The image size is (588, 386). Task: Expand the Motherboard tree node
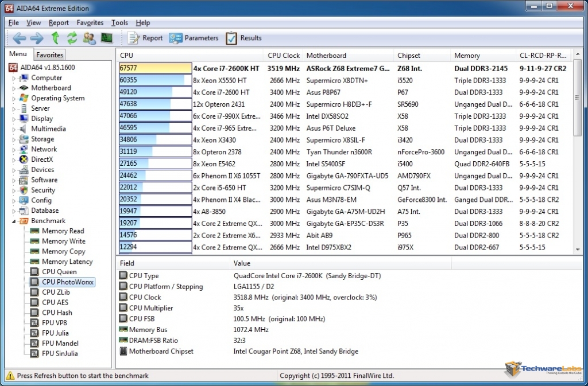14,88
